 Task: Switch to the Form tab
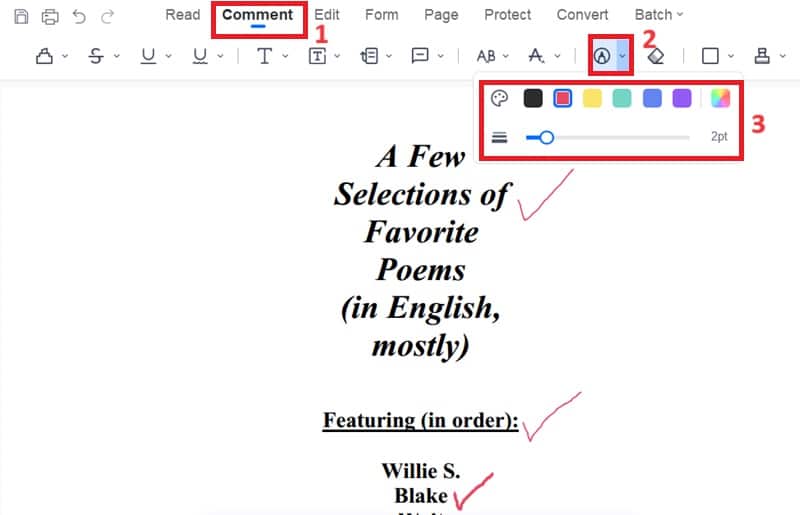click(x=382, y=15)
